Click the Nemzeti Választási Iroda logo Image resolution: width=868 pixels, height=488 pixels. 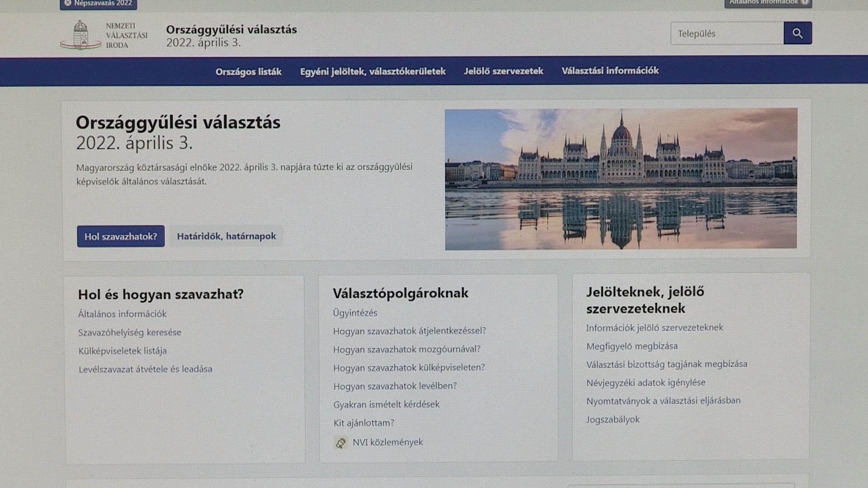point(104,35)
